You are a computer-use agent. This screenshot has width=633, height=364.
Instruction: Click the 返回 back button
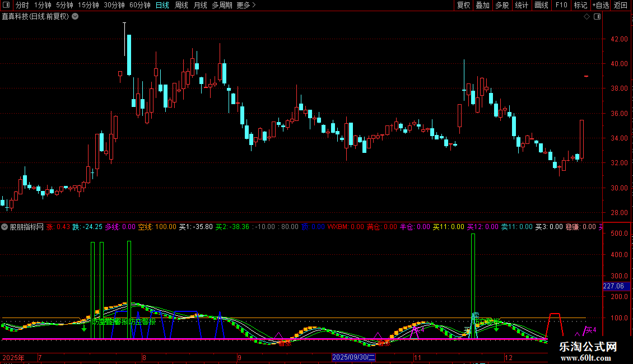621,5
